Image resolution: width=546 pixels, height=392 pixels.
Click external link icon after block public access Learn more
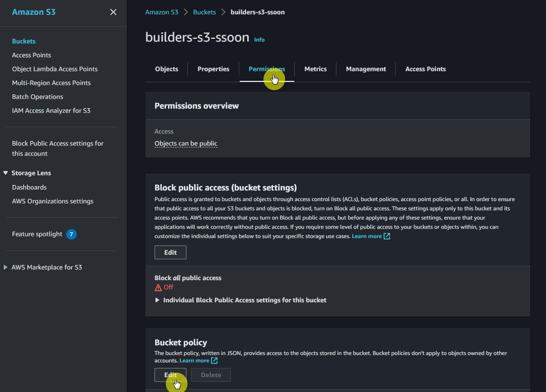[387, 236]
